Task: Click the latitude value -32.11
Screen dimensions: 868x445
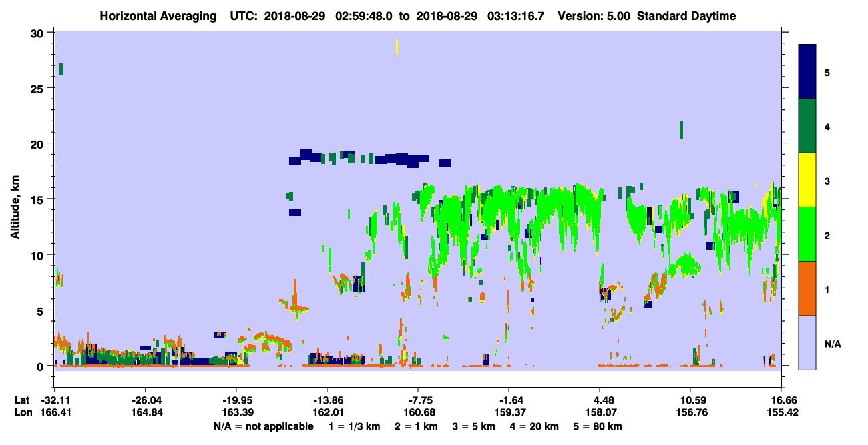Action: [x=54, y=400]
